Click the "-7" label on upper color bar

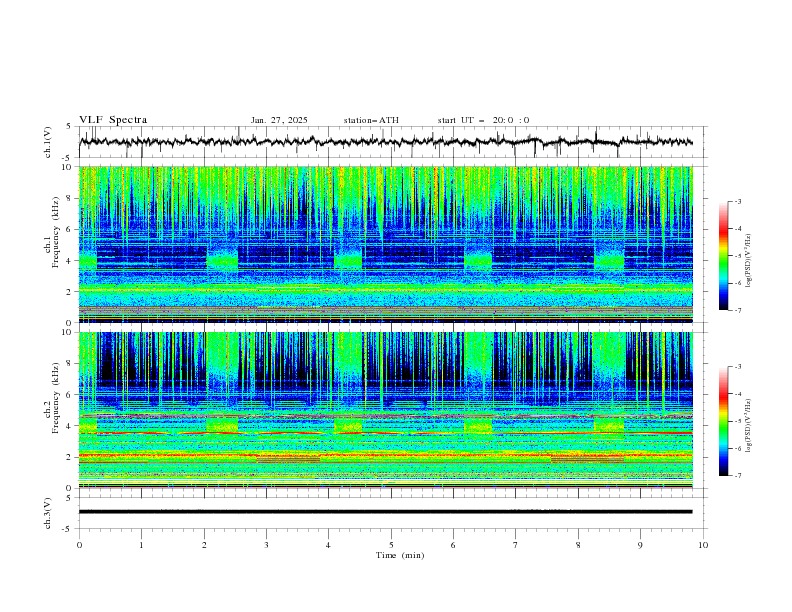tap(738, 310)
